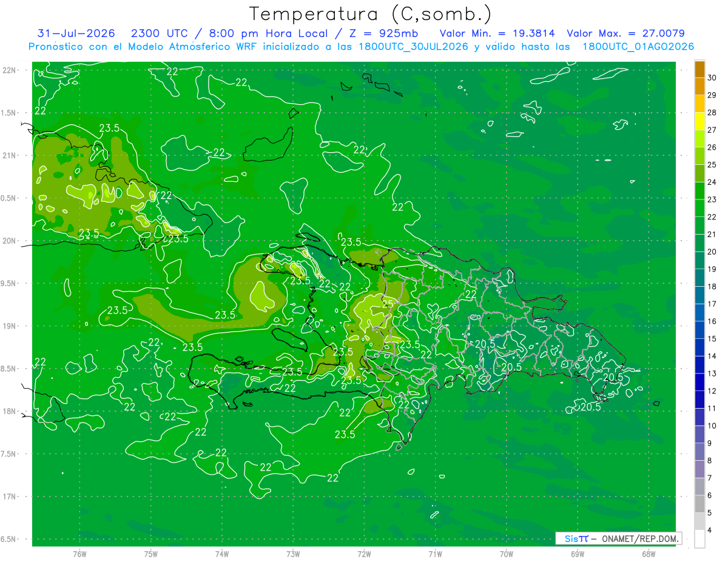Click legend value "27" on the color scale

(x=712, y=130)
